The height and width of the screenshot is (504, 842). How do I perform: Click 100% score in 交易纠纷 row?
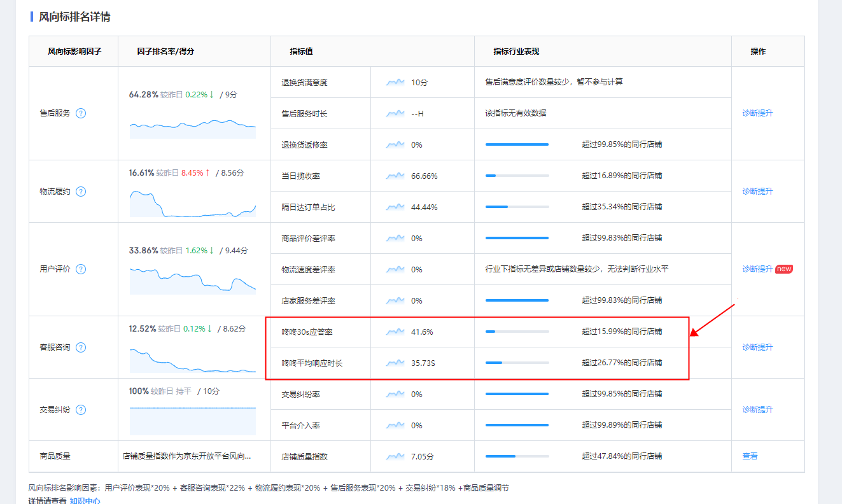tap(139, 391)
